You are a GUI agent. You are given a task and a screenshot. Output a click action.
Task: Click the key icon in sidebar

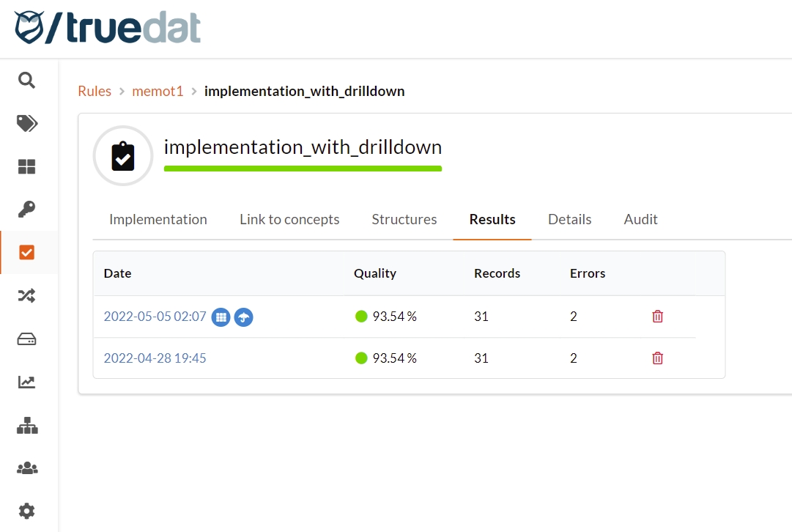[27, 210]
